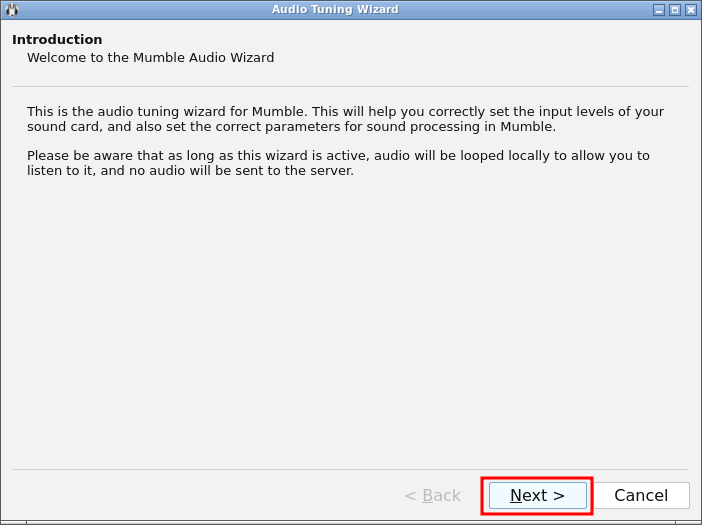The width and height of the screenshot is (702, 525).
Task: Click the separator line below the subtitle
Action: click(350, 87)
